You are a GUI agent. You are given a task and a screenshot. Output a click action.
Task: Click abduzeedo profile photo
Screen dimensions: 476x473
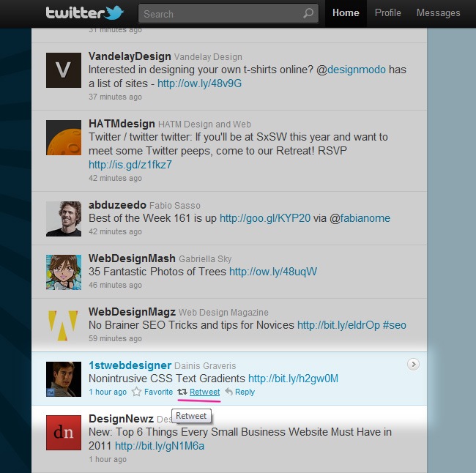pyautogui.click(x=64, y=219)
